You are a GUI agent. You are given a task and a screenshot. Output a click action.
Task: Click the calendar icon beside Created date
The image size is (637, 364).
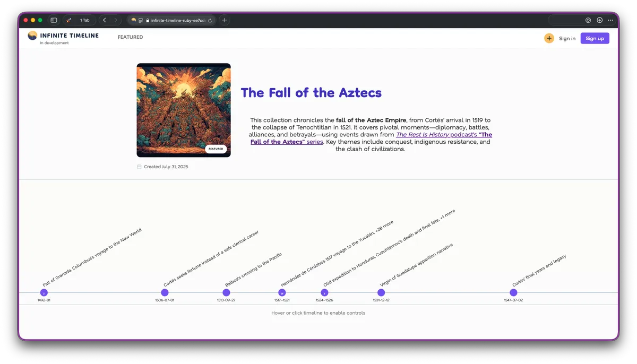[x=139, y=167]
